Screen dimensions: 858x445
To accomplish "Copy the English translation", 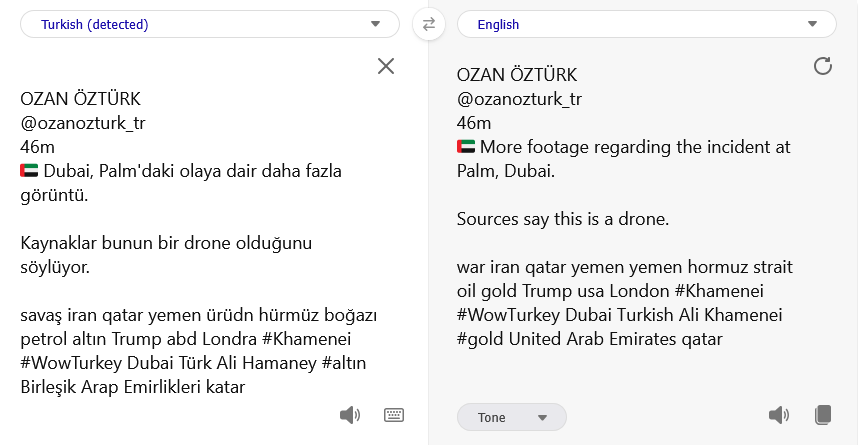I will (x=823, y=415).
